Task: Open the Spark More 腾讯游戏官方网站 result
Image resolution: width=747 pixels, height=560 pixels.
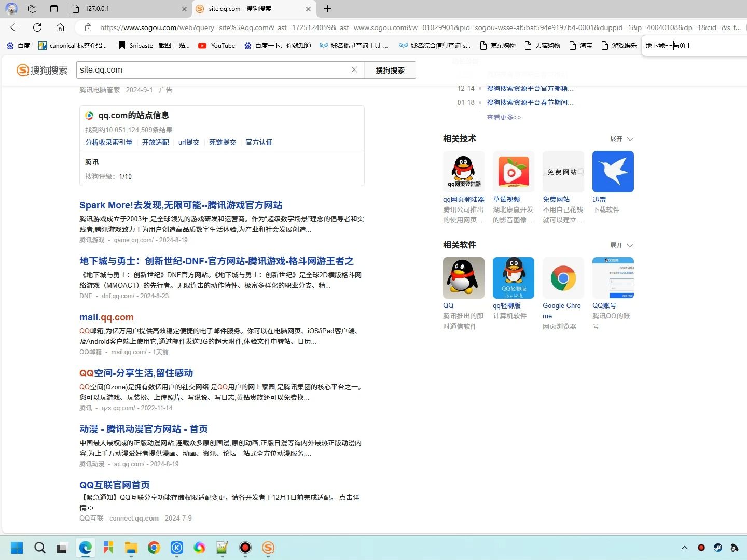Action: click(181, 205)
